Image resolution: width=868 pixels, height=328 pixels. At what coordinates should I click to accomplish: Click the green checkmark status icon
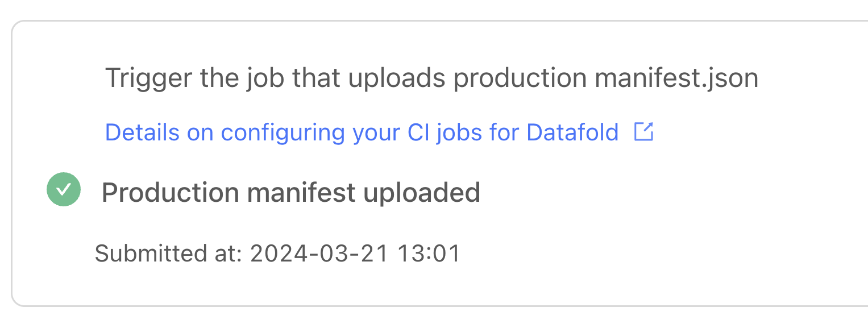pyautogui.click(x=64, y=189)
